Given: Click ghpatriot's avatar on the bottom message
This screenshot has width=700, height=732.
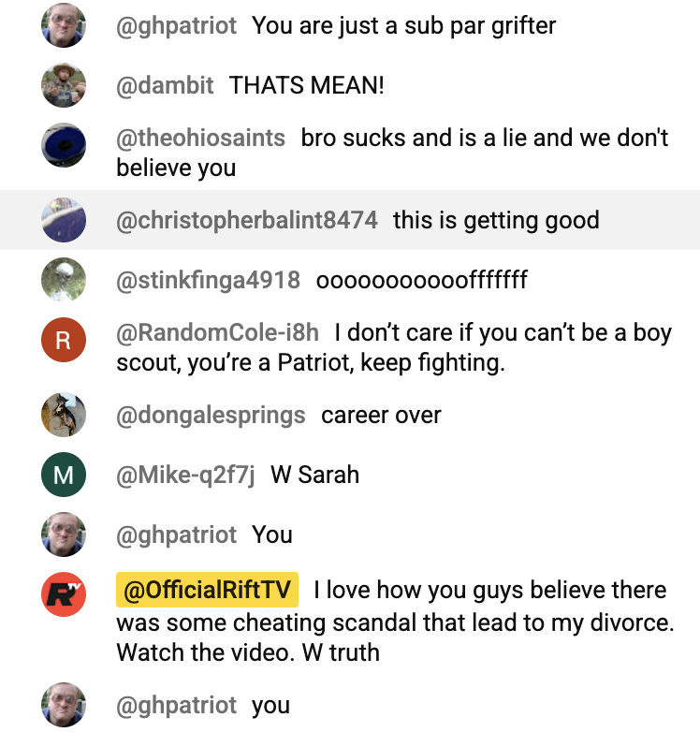Looking at the screenshot, I should coord(64,705).
